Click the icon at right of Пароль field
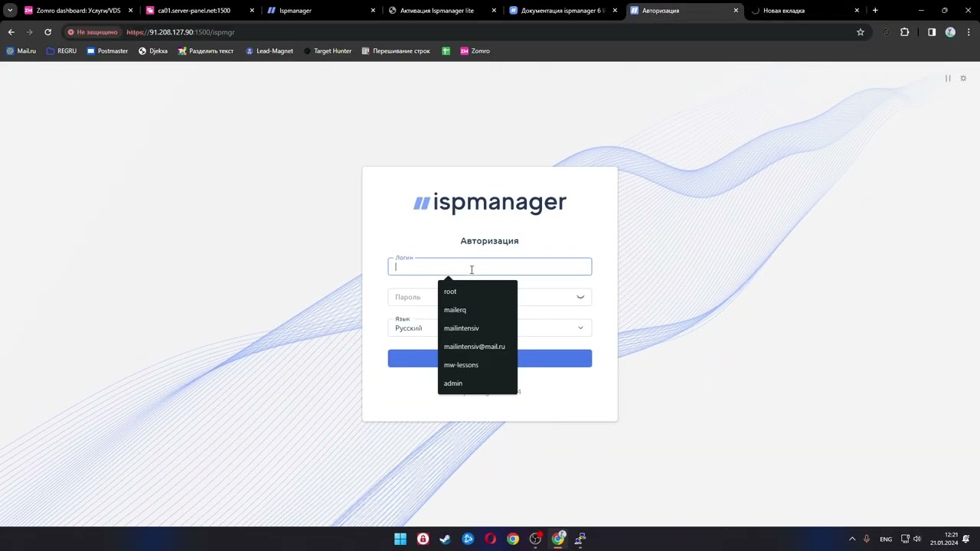Screen dimensions: 980x551 580,297
